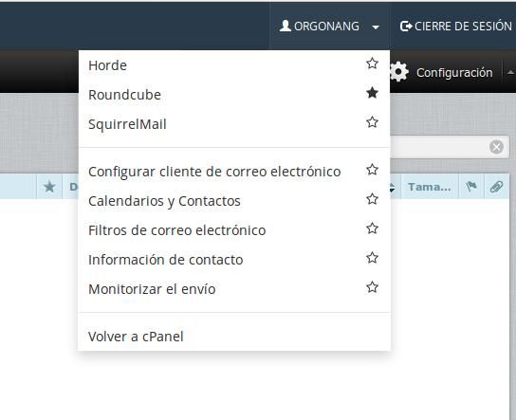The height and width of the screenshot is (420, 516).
Task: Choose SquirrelMail in the menu
Action: click(127, 124)
